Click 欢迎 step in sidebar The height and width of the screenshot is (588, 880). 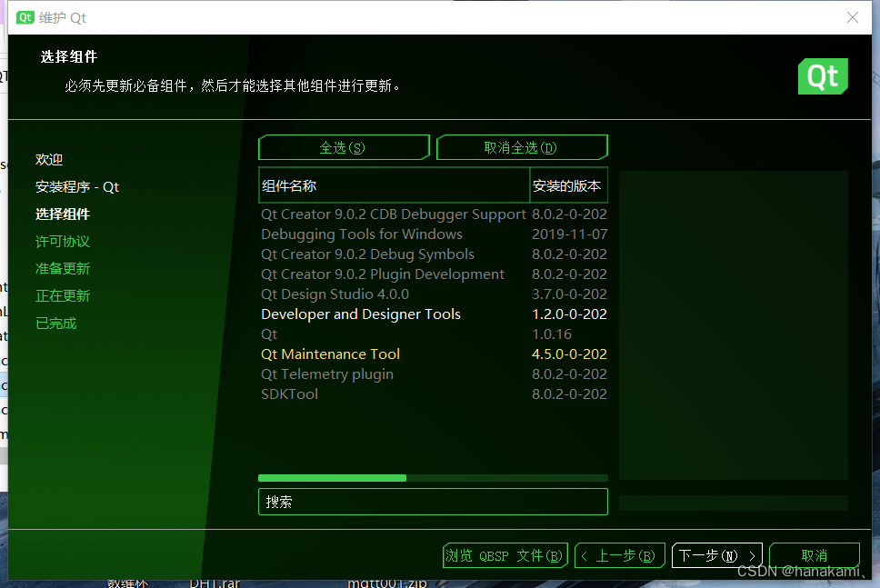49,159
